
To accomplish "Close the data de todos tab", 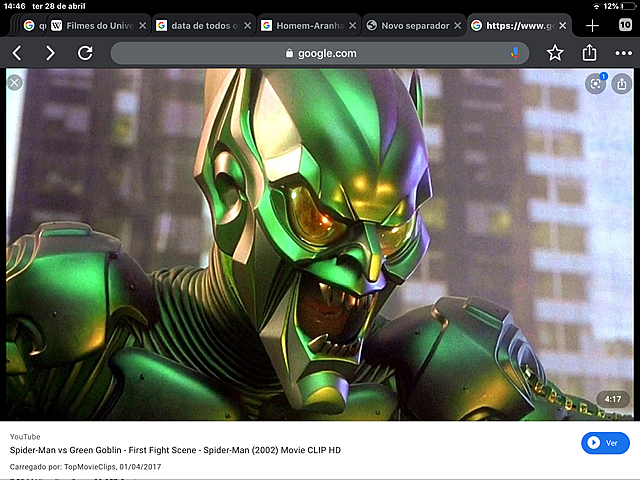I will coord(247,26).
